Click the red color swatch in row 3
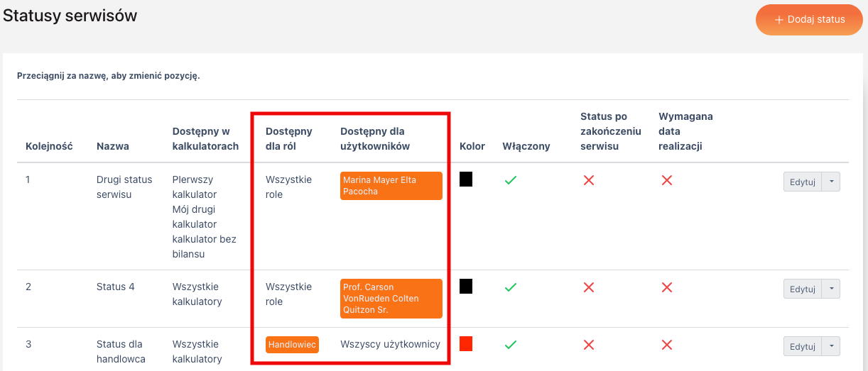868x371 pixels. click(466, 344)
